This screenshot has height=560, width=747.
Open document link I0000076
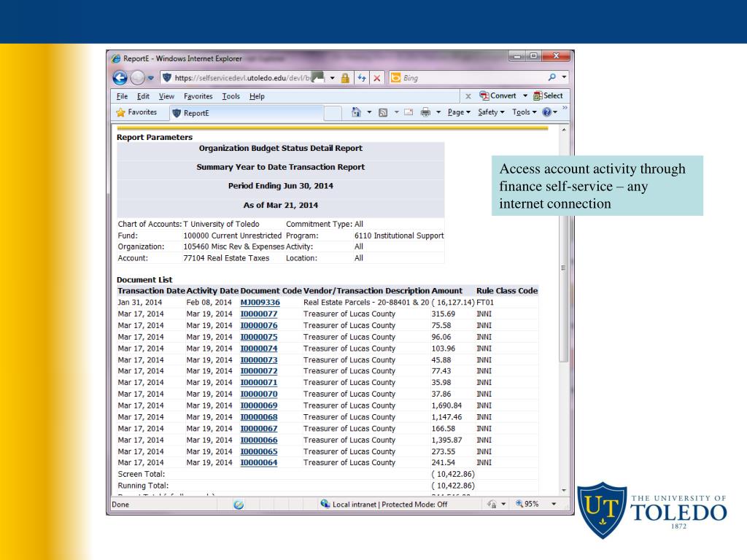point(259,325)
